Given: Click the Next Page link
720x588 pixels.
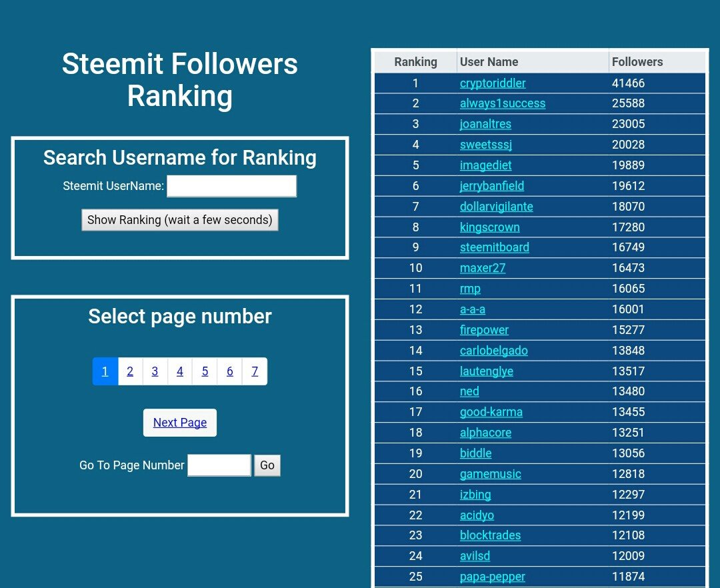Looking at the screenshot, I should point(180,423).
